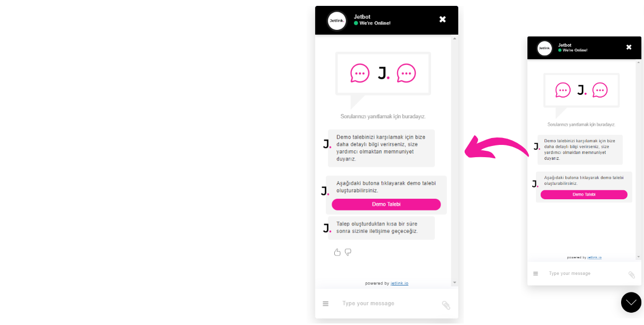The image size is (644, 325).
Task: Collapse chat with round black chevron button
Action: (631, 302)
